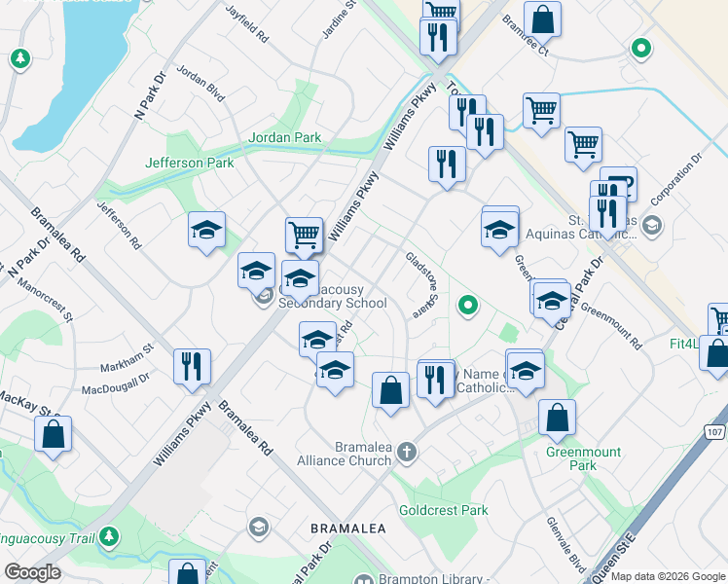The image size is (728, 584).
Task: Click the Jayfield Rd street label
Action: [247, 24]
